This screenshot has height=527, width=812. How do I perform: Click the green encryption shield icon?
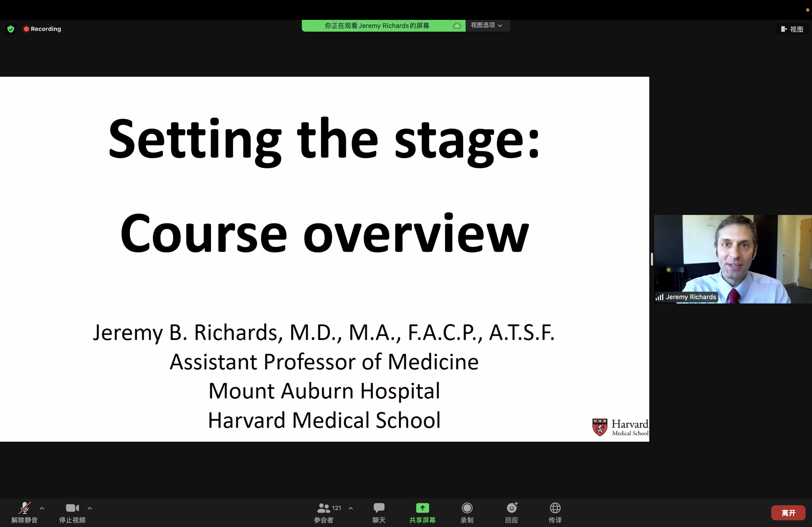(x=11, y=29)
